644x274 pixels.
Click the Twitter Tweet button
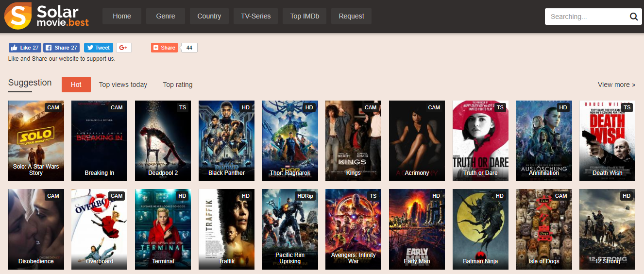(99, 48)
